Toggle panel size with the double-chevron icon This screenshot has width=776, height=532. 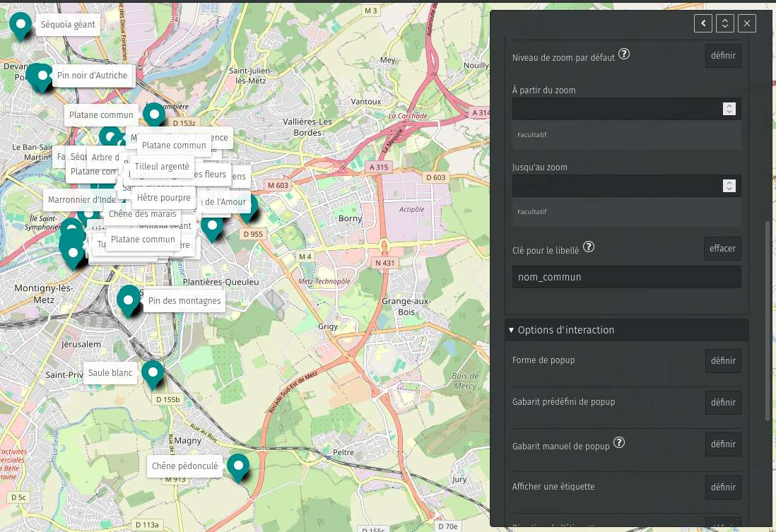724,23
